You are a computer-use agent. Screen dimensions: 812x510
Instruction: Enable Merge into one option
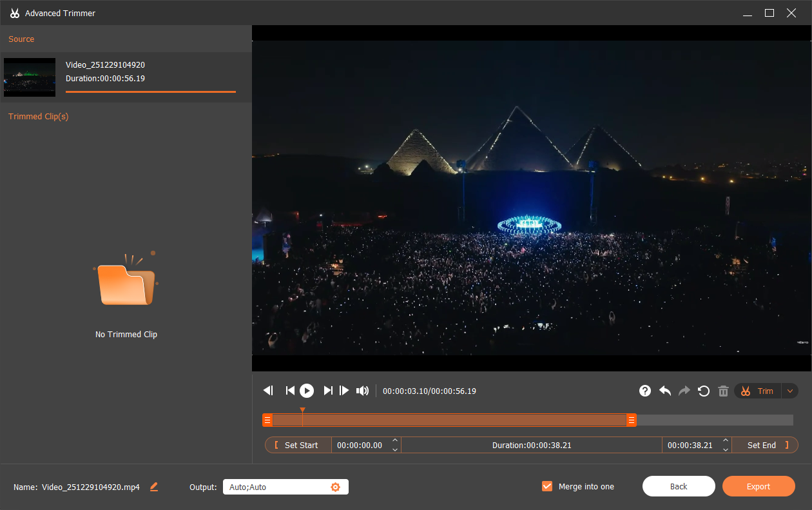tap(547, 486)
